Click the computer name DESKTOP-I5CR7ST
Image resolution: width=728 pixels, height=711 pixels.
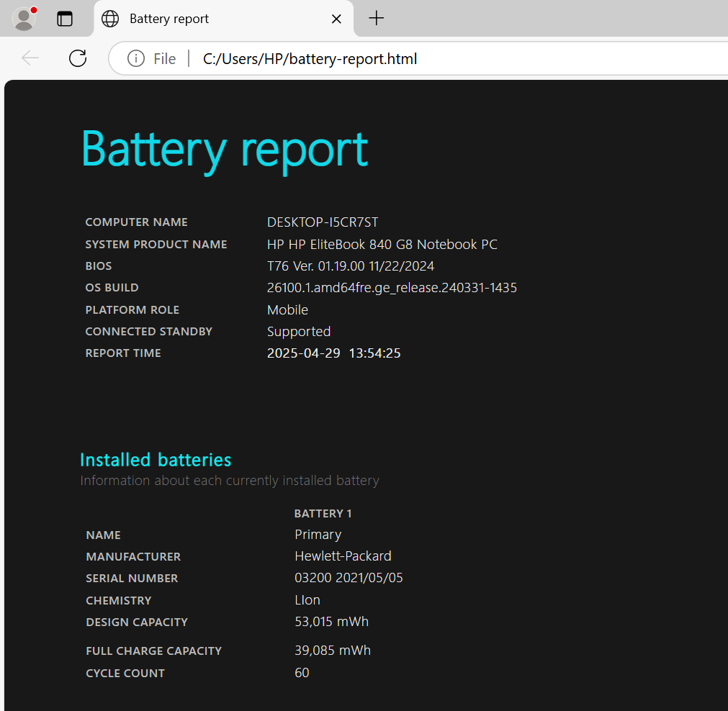pos(322,222)
